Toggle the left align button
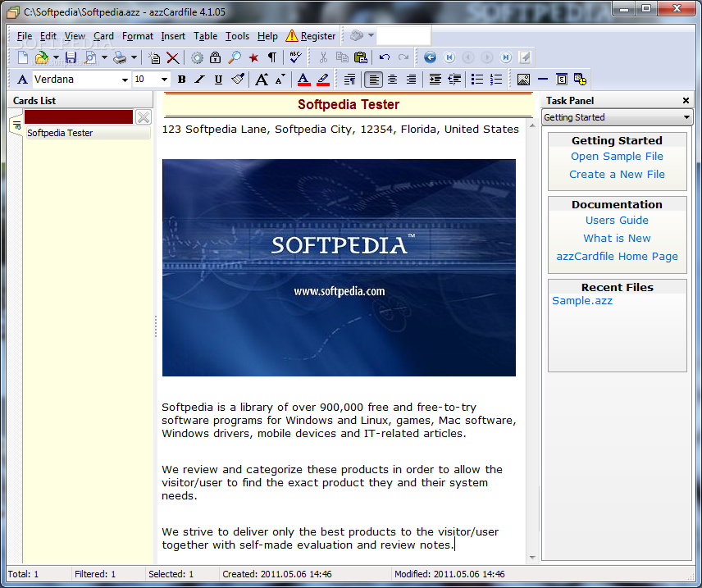 pos(373,80)
